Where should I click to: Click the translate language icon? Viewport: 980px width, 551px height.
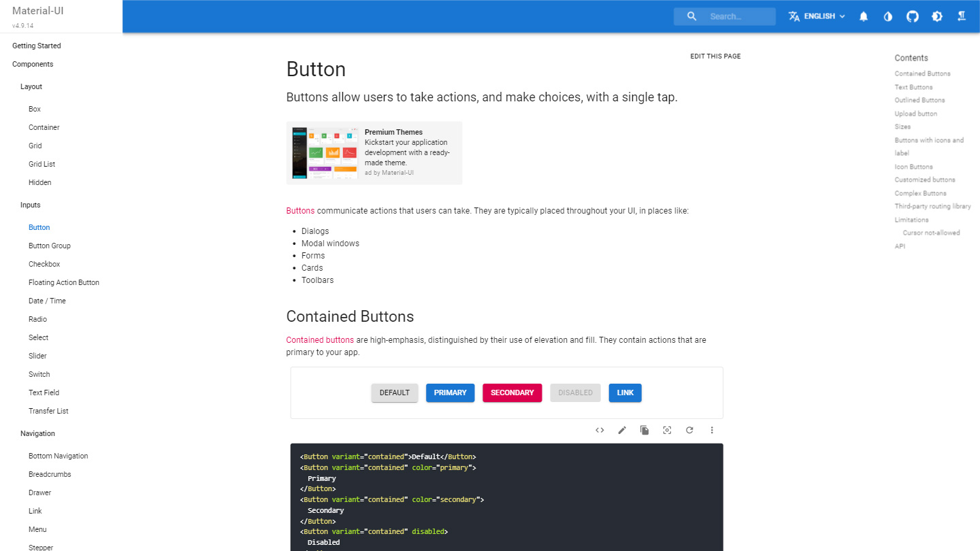(794, 16)
